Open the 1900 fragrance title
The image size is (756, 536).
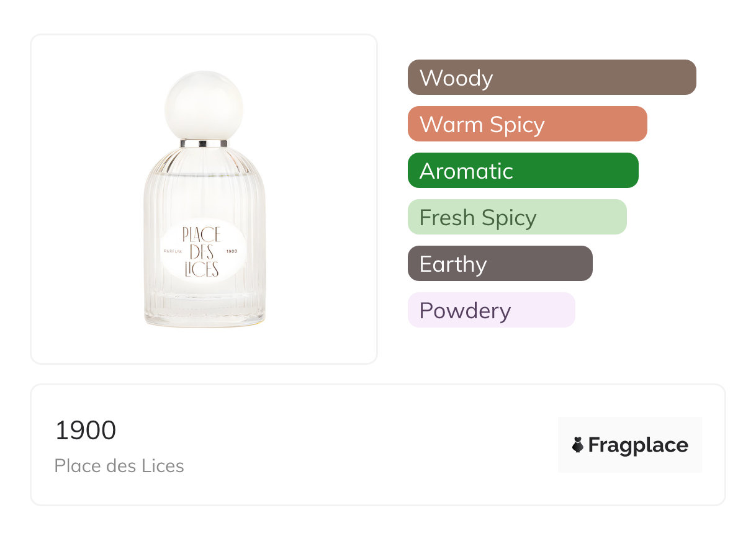(x=86, y=431)
